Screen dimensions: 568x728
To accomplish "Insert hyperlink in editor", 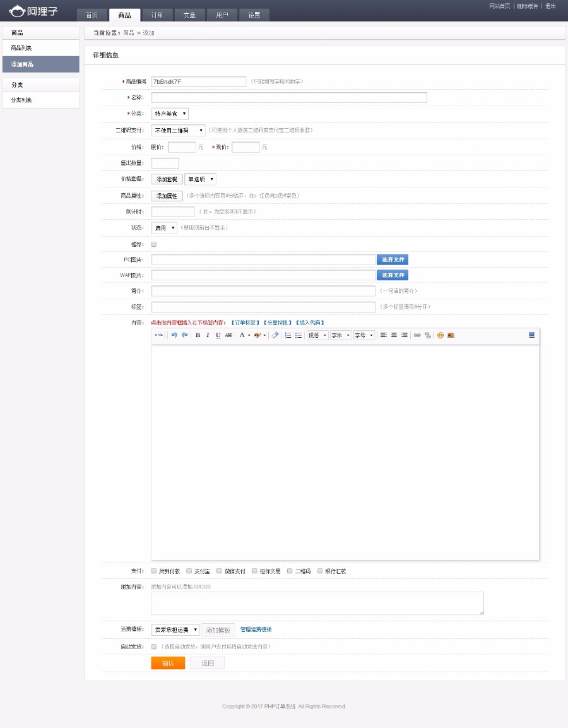I will 417,335.
